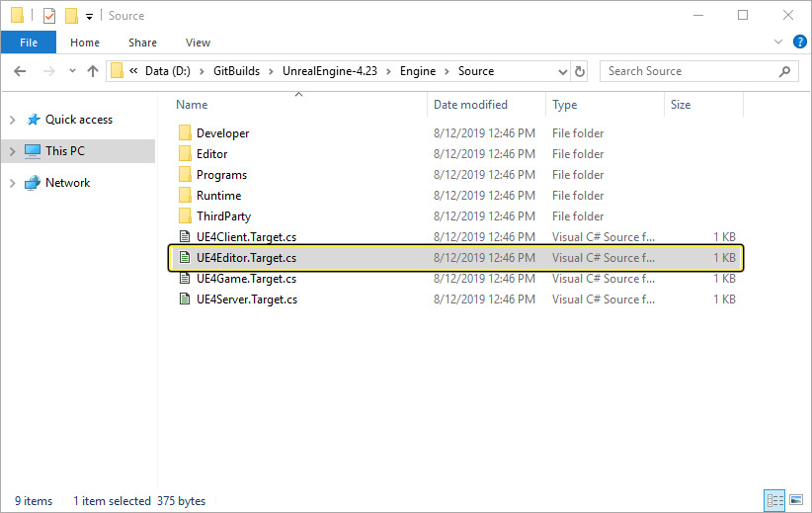The height and width of the screenshot is (513, 812).
Task: Click the search magnifier icon
Action: [784, 71]
